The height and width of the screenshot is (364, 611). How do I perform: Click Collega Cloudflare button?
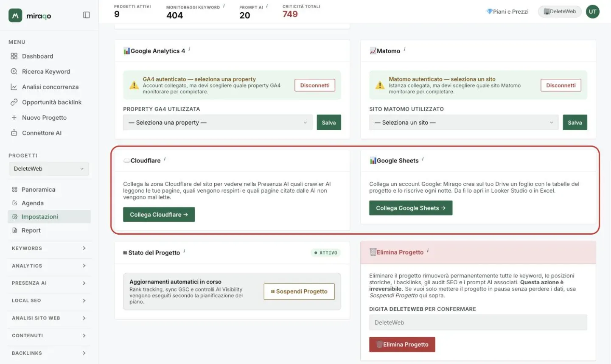point(159,215)
